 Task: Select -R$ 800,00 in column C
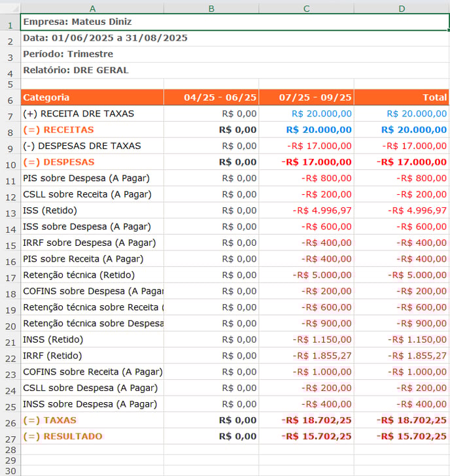pyautogui.click(x=306, y=178)
